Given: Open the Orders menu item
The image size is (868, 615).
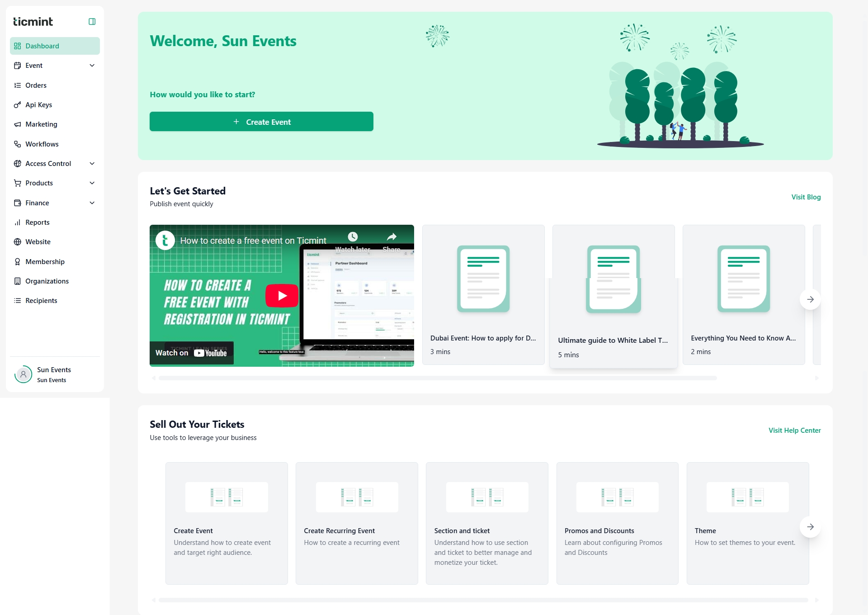Looking at the screenshot, I should 36,85.
